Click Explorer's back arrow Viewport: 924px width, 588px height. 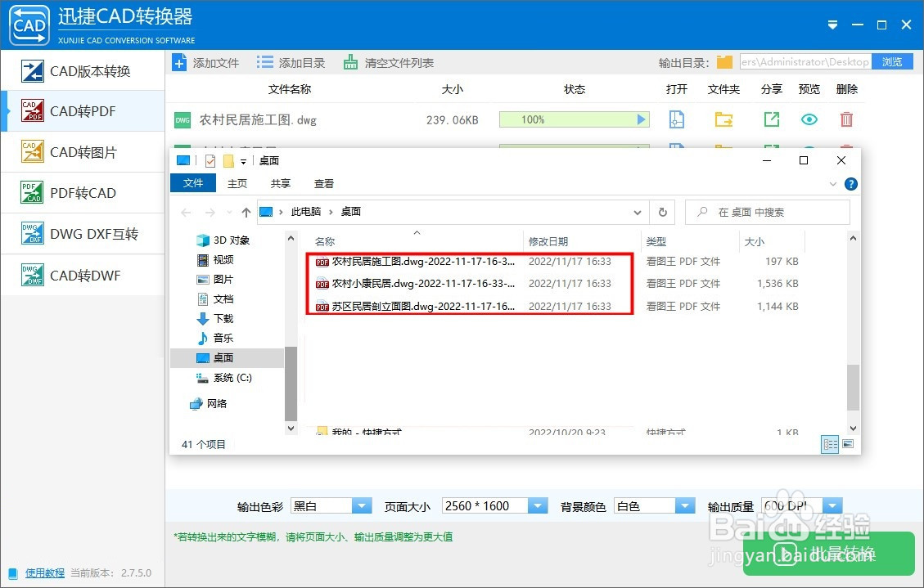(x=187, y=212)
